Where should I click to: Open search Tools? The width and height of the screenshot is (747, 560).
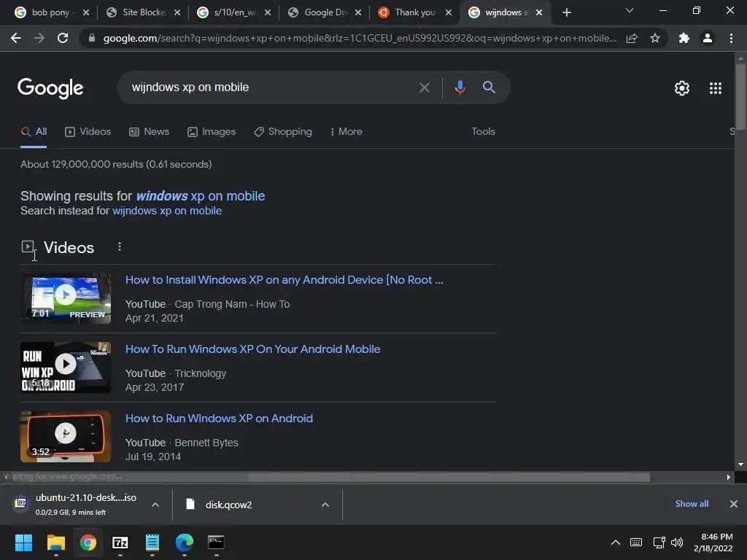click(483, 132)
